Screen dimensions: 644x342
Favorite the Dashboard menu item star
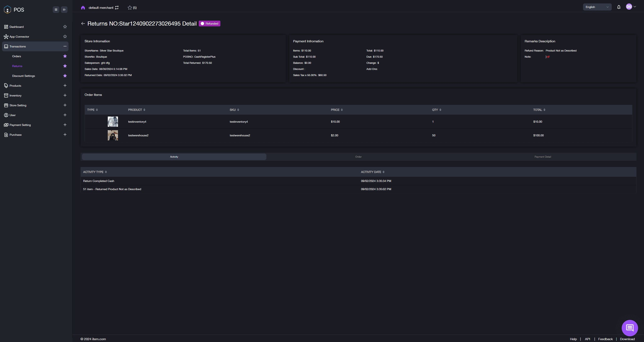(65, 27)
